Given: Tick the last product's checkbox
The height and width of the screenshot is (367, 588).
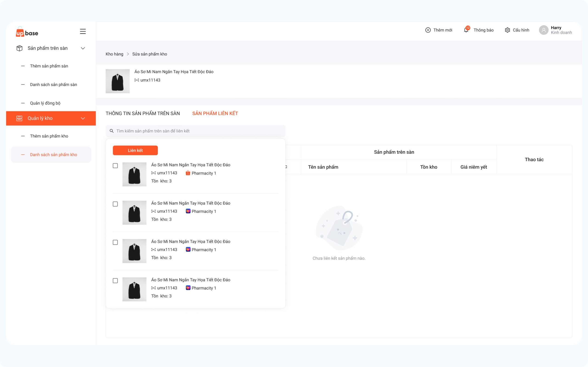Looking at the screenshot, I should pos(115,281).
